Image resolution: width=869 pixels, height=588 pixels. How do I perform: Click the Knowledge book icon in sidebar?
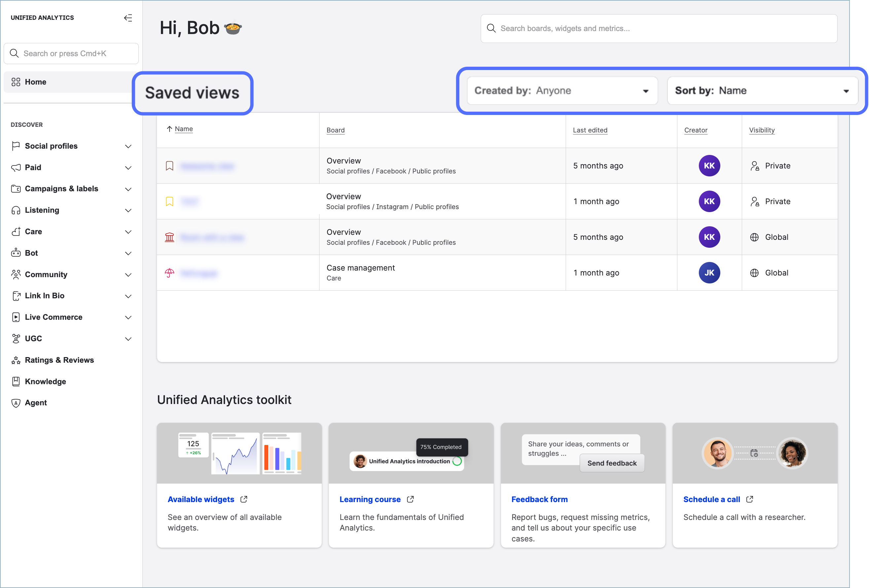(16, 381)
